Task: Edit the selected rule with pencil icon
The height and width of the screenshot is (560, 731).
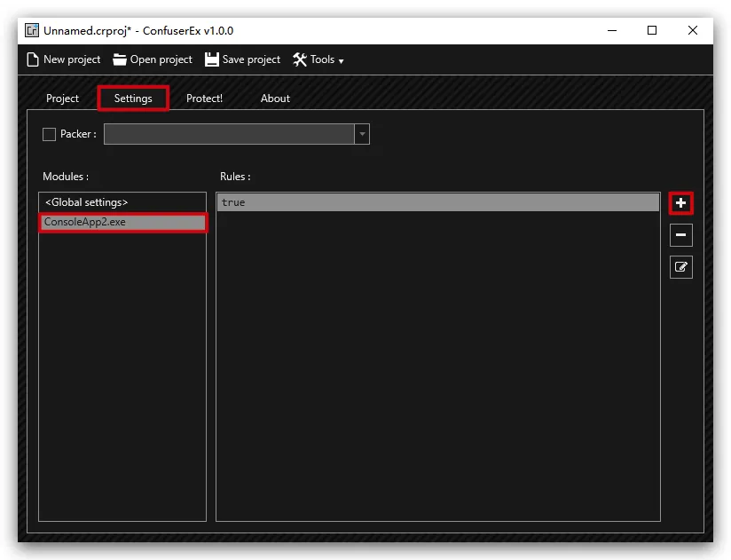Action: (680, 266)
